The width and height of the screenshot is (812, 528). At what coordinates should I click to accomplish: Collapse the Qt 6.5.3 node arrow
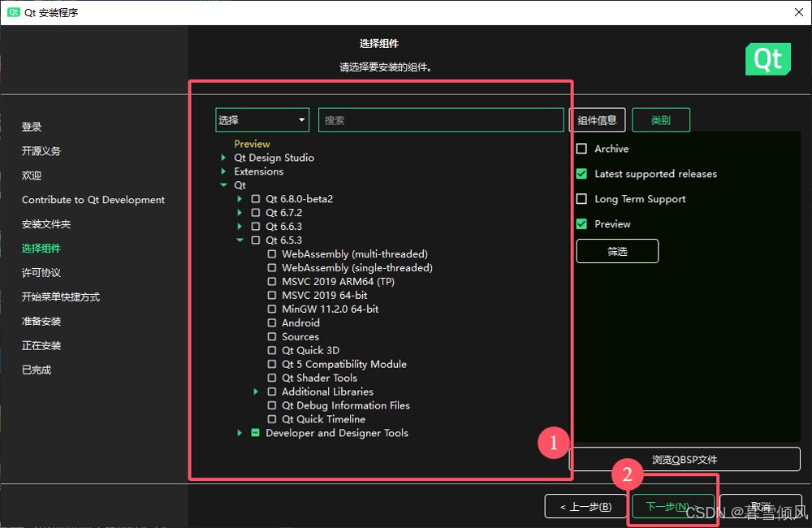[240, 240]
